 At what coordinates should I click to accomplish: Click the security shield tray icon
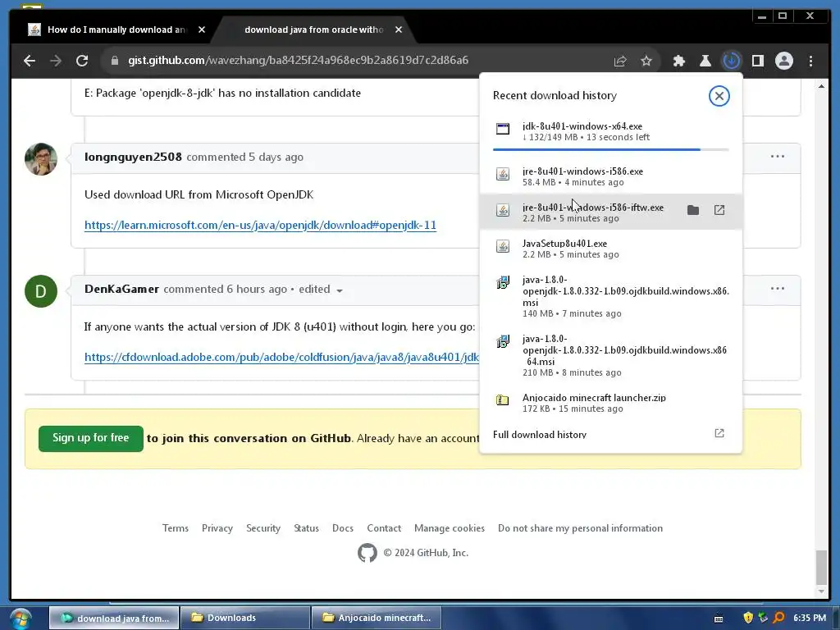click(748, 619)
